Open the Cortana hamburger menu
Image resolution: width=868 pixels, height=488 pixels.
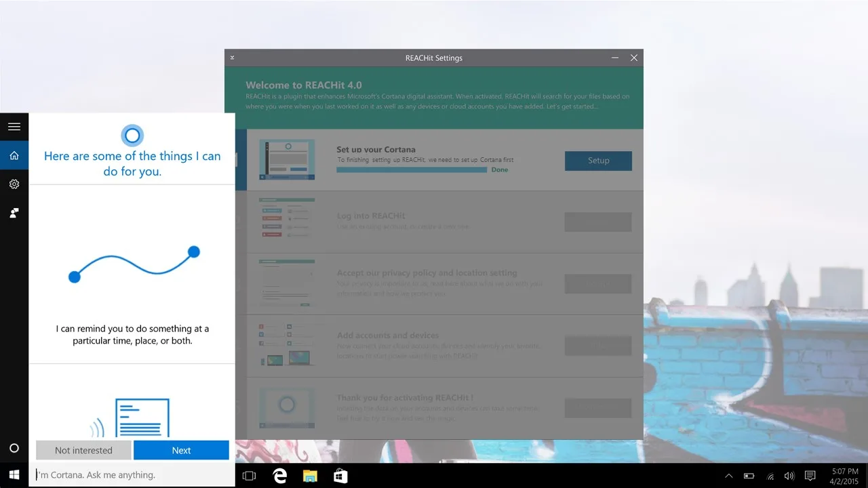pyautogui.click(x=14, y=127)
